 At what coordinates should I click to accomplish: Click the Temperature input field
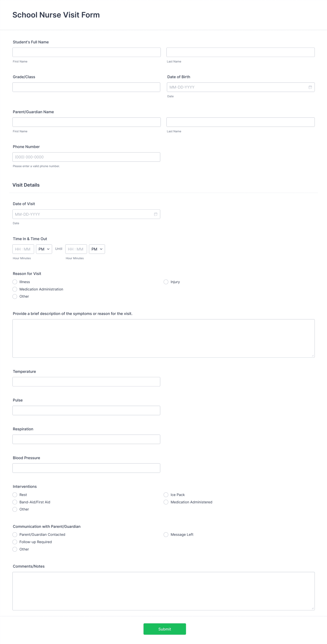[86, 381]
